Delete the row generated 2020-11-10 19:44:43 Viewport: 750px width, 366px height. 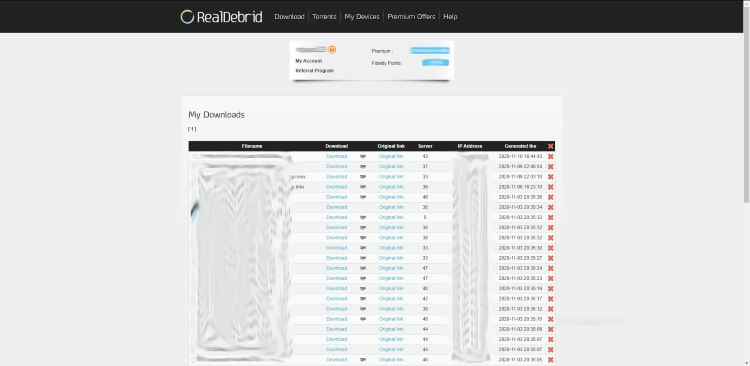(x=551, y=156)
